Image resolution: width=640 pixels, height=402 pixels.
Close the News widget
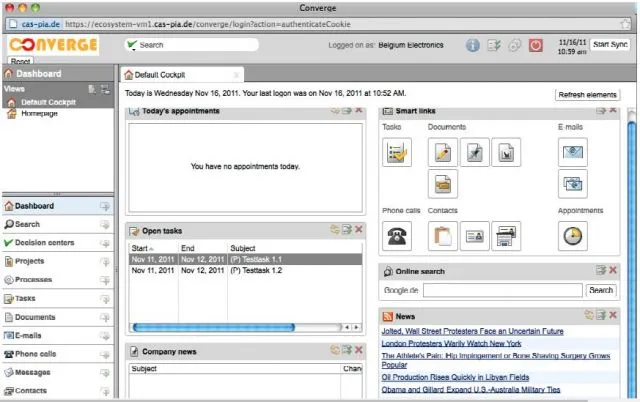(613, 315)
